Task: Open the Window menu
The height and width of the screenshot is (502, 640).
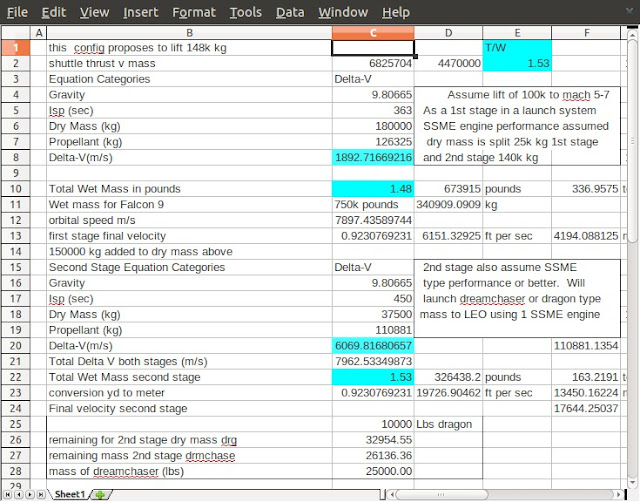Action: (x=343, y=12)
